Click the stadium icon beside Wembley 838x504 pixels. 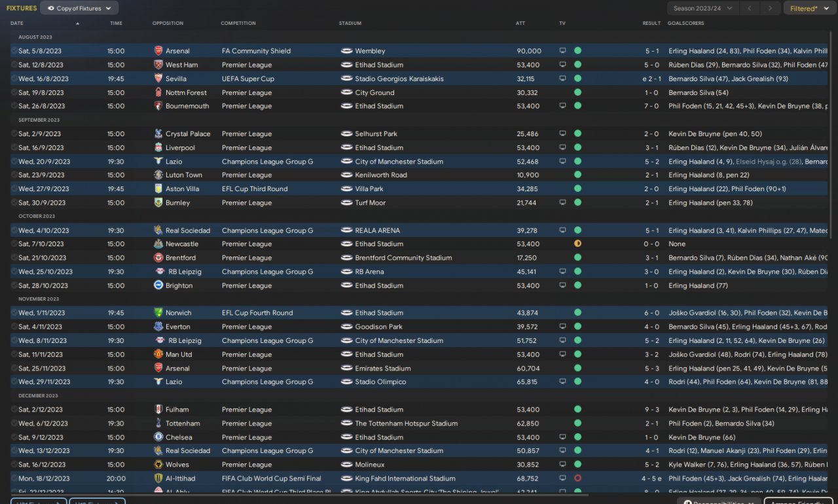pos(347,51)
